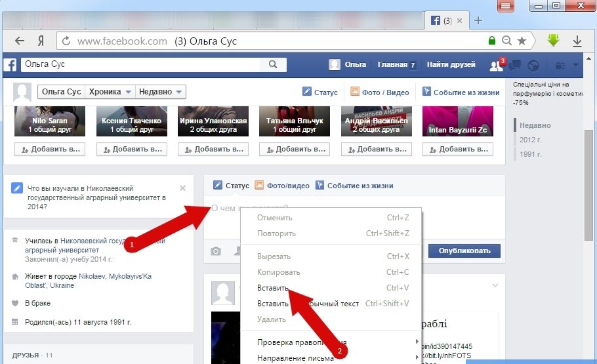This screenshot has width=597, height=364.
Task: Select Недавно in the right timeline
Action: pyautogui.click(x=535, y=125)
